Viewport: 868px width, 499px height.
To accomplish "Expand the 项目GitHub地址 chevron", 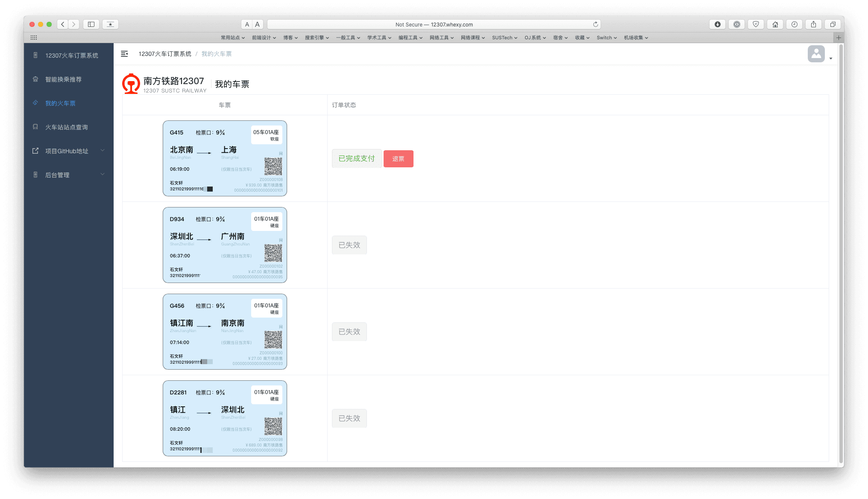I will coord(103,150).
